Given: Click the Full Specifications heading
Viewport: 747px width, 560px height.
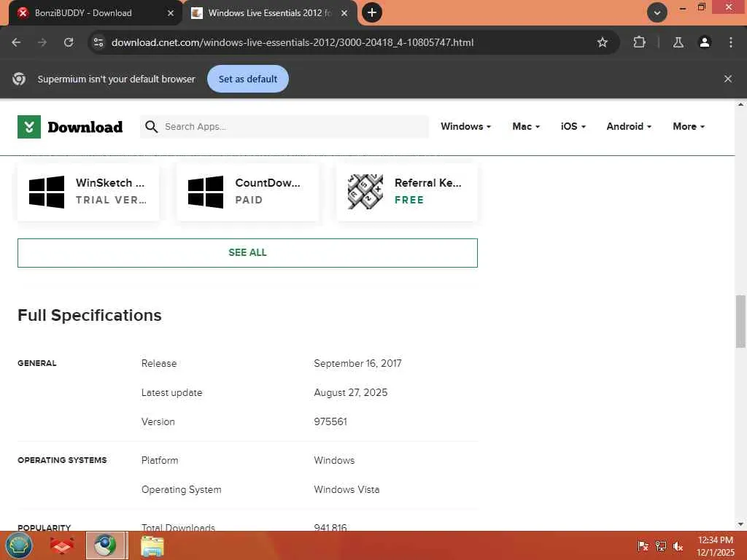Looking at the screenshot, I should (90, 315).
